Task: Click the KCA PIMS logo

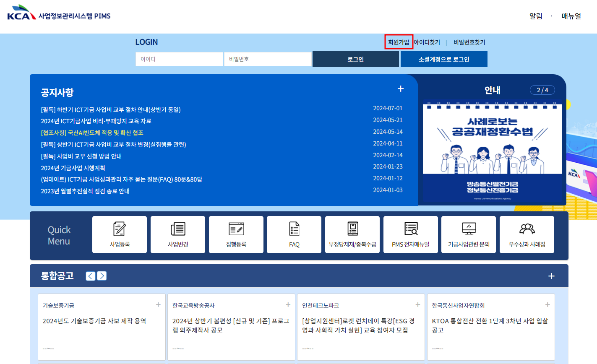Action: (59, 13)
